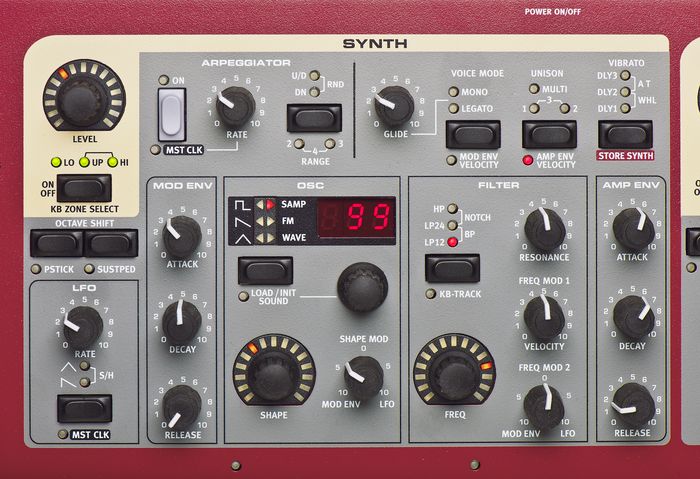Click the OSC sawtooth wave icon
Image resolution: width=700 pixels, height=479 pixels.
coord(242,221)
